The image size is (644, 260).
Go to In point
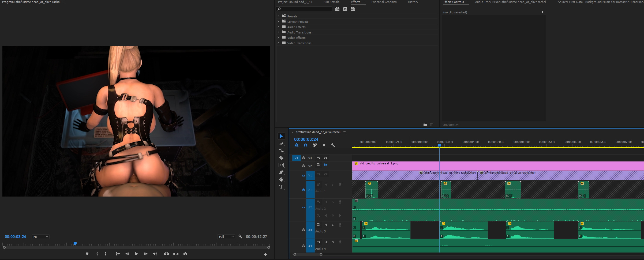tap(118, 254)
